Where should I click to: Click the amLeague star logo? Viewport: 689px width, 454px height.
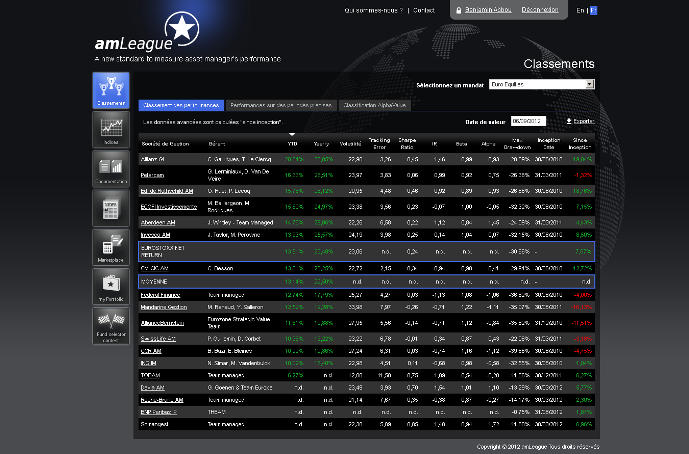coord(181,29)
